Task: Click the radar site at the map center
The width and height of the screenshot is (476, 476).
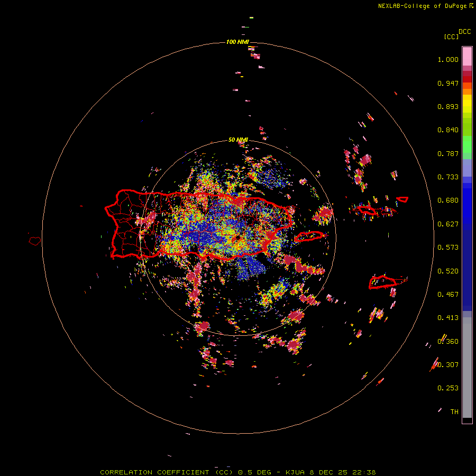Action: coord(237,237)
